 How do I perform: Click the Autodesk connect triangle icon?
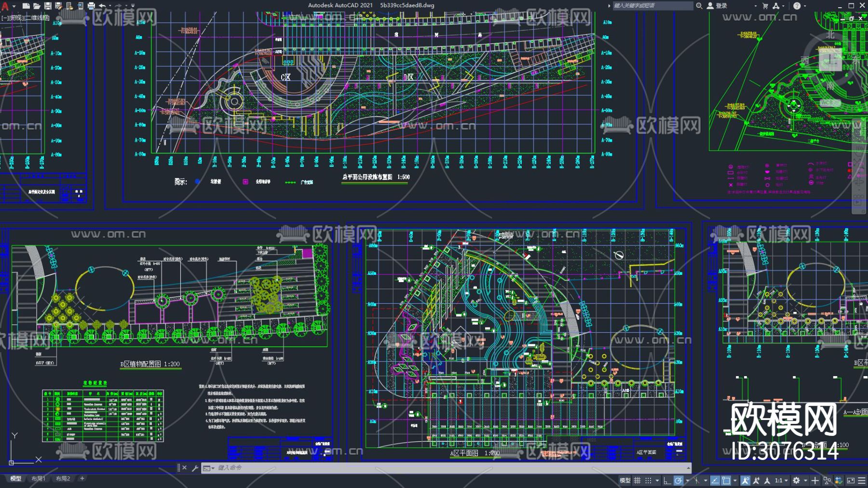pyautogui.click(x=776, y=6)
